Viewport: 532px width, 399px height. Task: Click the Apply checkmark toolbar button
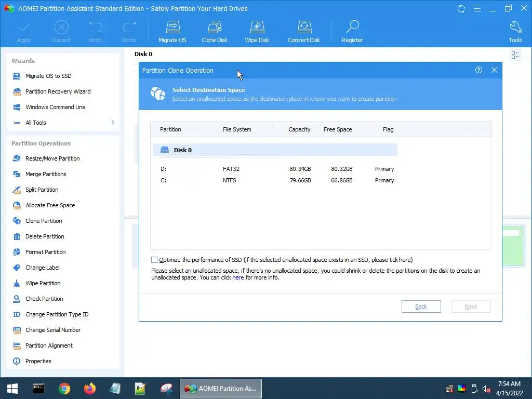(x=24, y=32)
